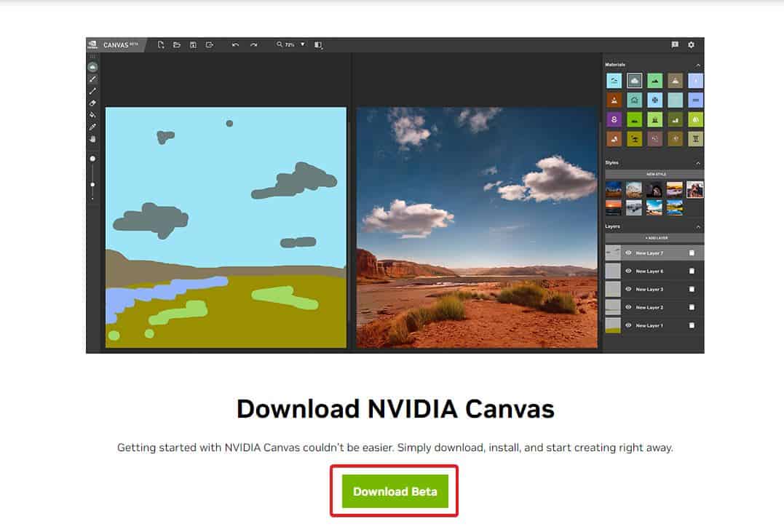Open the settings gear icon

691,45
